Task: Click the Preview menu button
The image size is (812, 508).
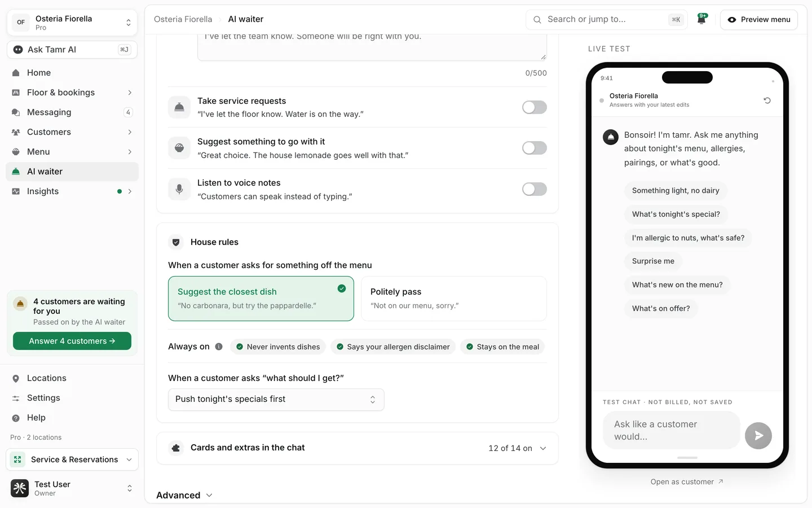Action: pos(759,20)
